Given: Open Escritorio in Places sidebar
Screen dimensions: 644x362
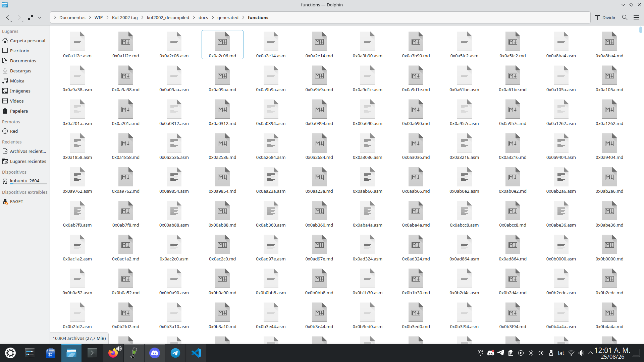Looking at the screenshot, I should click(x=25, y=51).
